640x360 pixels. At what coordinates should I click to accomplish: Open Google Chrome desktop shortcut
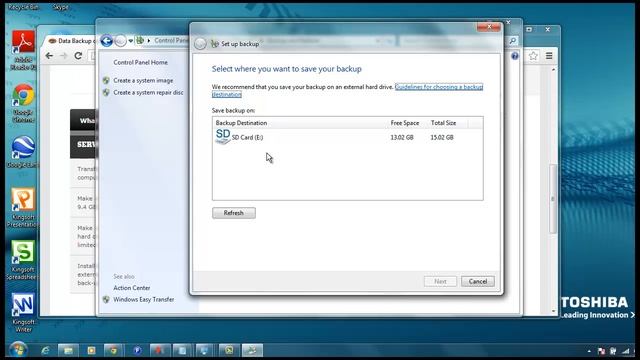point(23,103)
